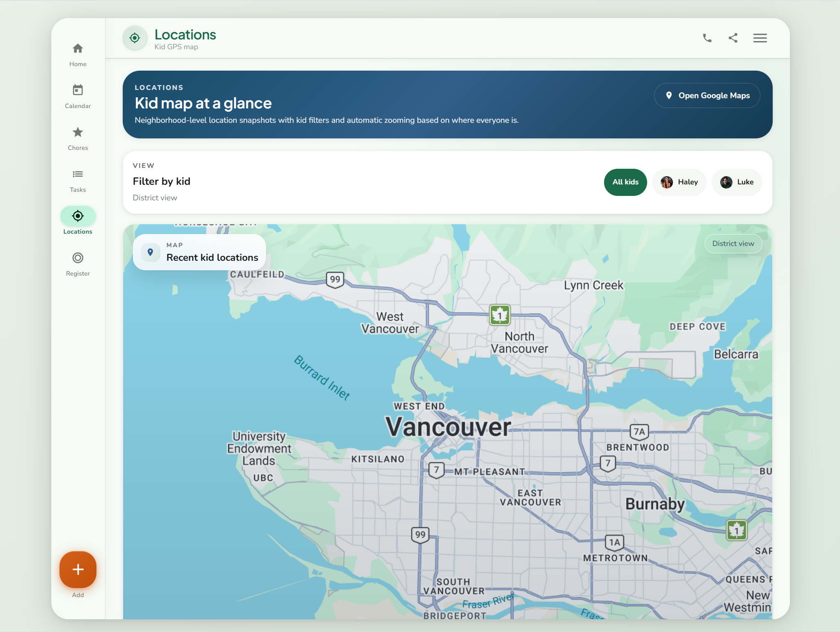This screenshot has width=840, height=632.
Task: Filter map to show only Haley
Action: tap(679, 182)
